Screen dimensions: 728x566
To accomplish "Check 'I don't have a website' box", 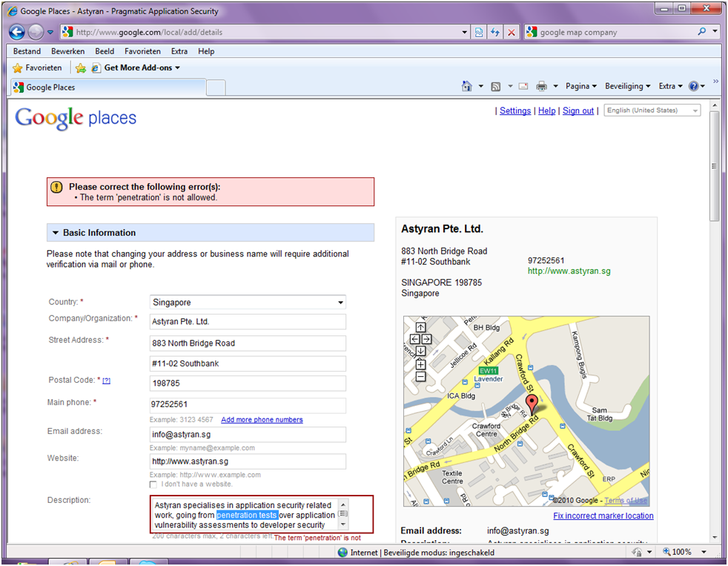I will pyautogui.click(x=153, y=484).
